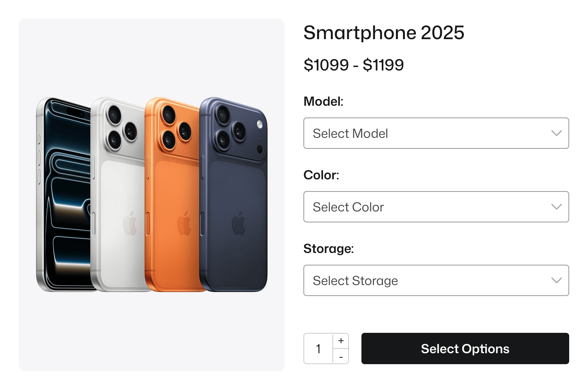588x390 pixels.
Task: Select the Smartphone 2025 product title
Action: pyautogui.click(x=384, y=33)
